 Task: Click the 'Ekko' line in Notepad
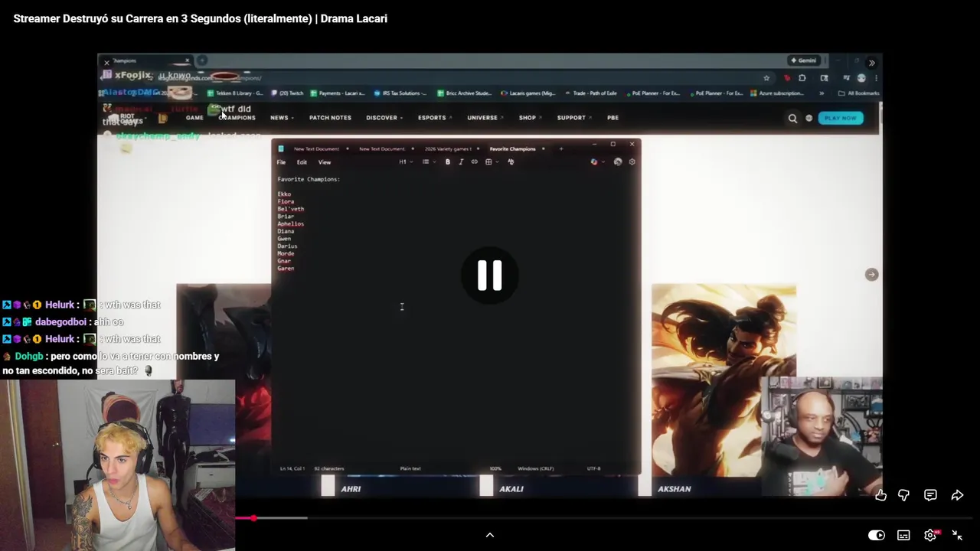pyautogui.click(x=284, y=194)
